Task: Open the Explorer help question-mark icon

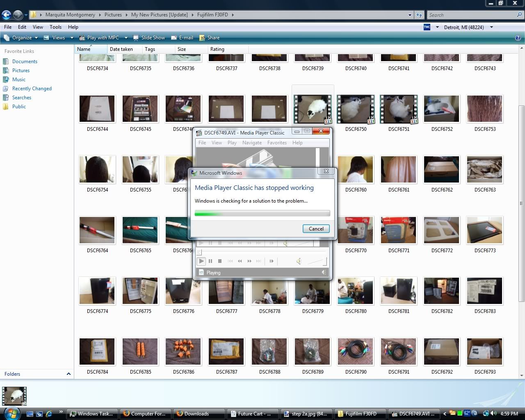Action: [518, 38]
